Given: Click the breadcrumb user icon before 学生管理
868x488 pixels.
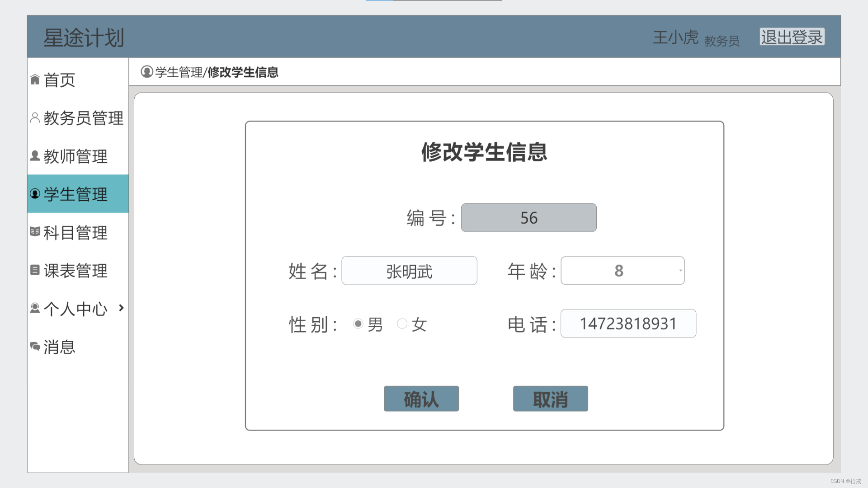Looking at the screenshot, I should point(146,72).
